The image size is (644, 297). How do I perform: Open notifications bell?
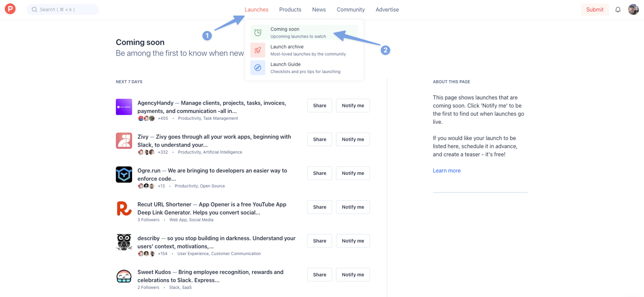618,9
